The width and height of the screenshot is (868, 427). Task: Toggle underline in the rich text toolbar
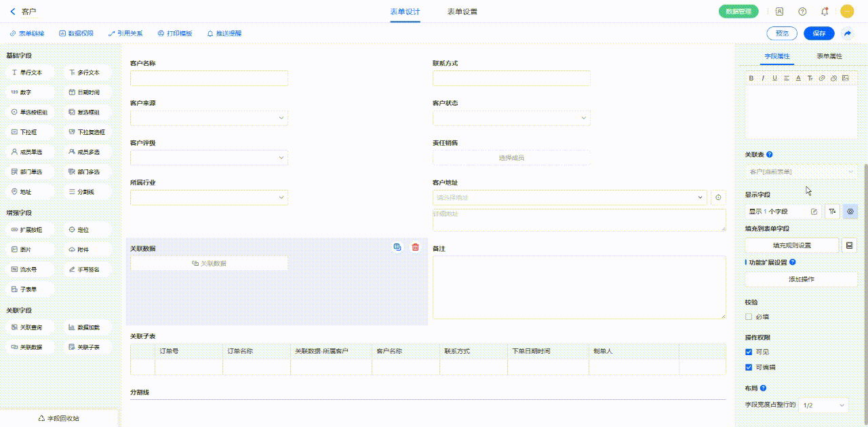click(x=774, y=78)
